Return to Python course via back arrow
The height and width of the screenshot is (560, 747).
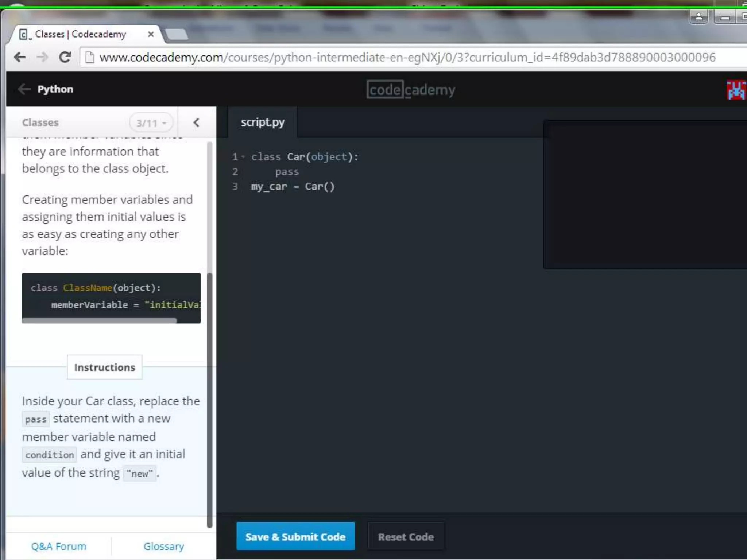pos(24,89)
